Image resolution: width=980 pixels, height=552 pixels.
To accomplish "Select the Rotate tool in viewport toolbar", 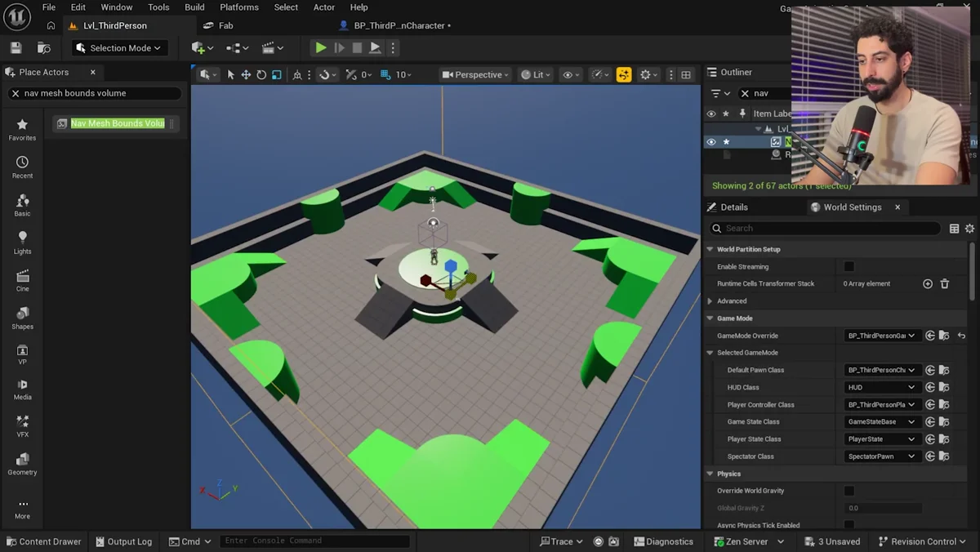I will coord(261,74).
